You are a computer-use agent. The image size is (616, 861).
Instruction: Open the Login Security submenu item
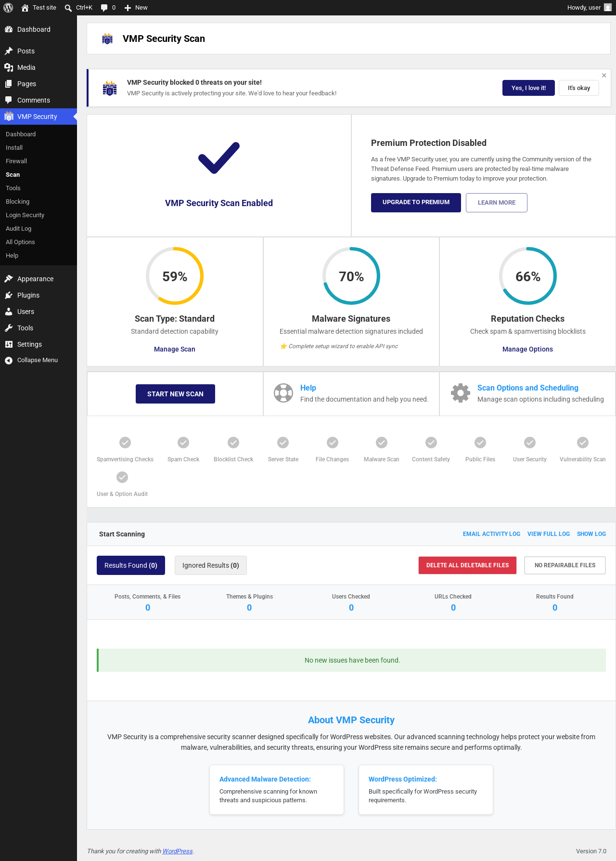click(25, 215)
